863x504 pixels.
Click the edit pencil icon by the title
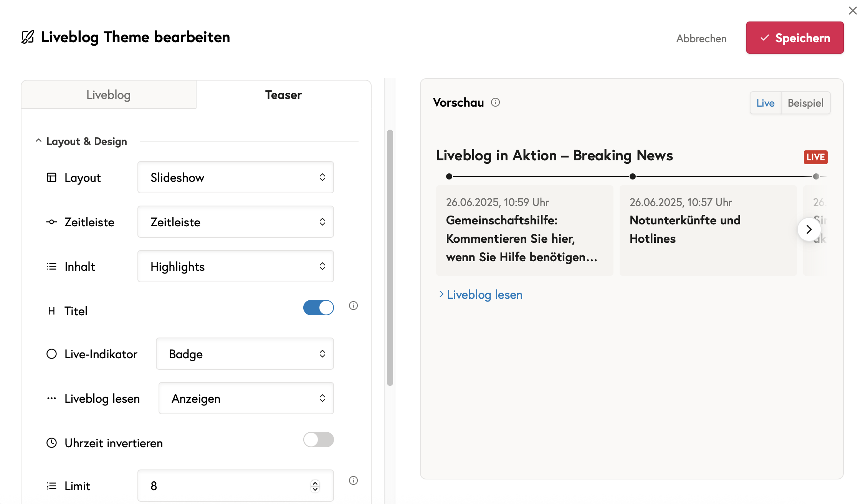[28, 37]
